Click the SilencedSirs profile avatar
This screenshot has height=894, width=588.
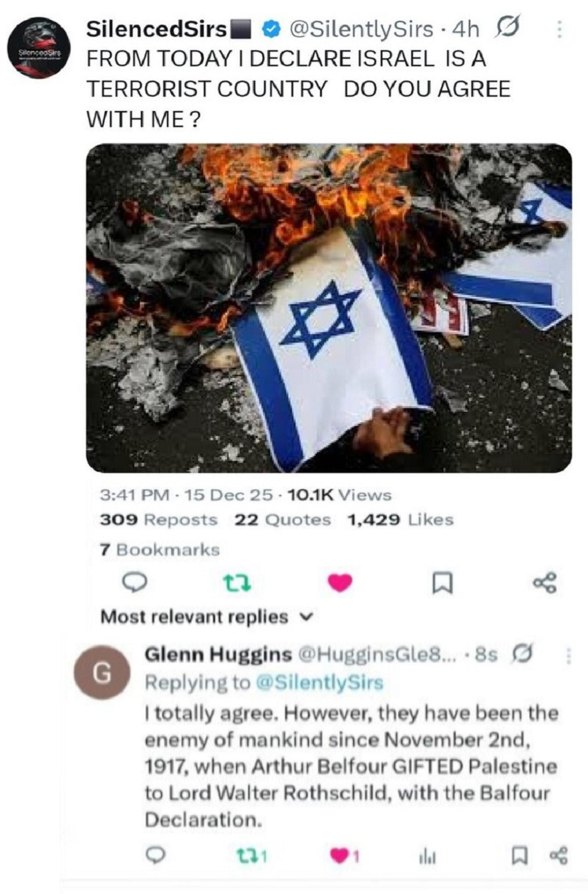pos(39,49)
